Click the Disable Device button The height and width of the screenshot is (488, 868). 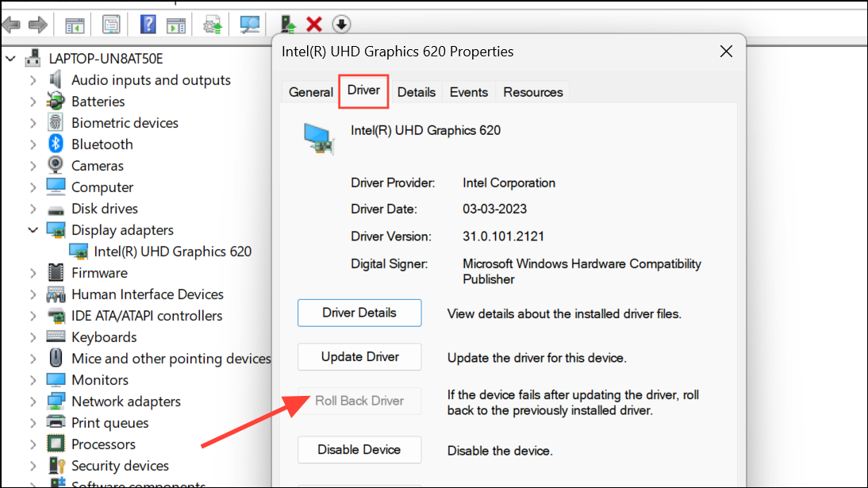click(359, 450)
